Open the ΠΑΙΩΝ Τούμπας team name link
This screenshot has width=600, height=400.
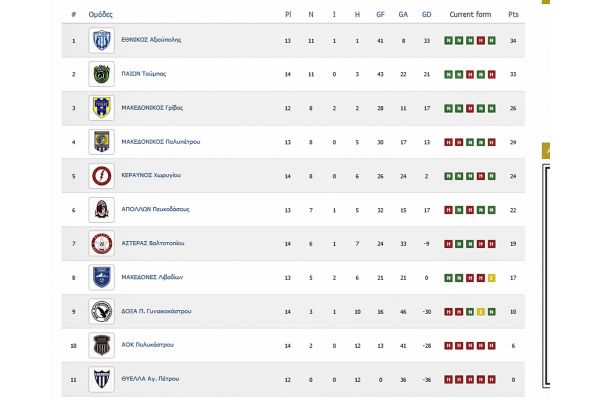(146, 73)
